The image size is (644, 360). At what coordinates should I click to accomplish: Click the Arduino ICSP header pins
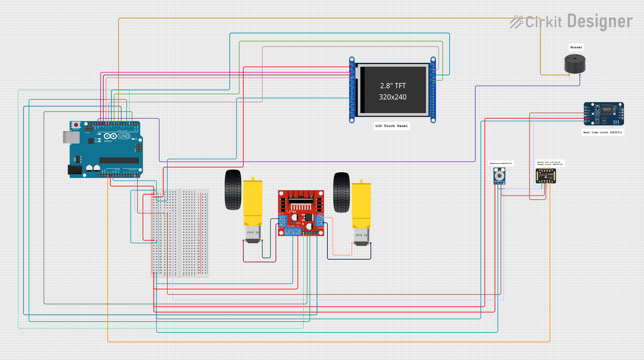coord(139,148)
